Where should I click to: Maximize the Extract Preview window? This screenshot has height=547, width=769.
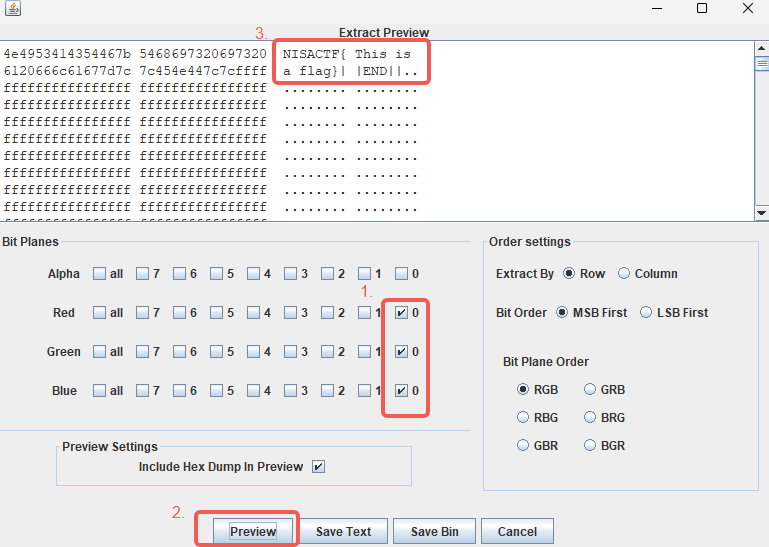(702, 9)
